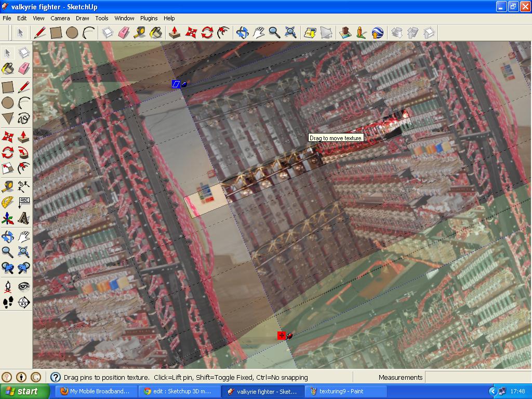
Task: Choose the Tape Measure tool in the top toolbar
Action: [x=139, y=33]
